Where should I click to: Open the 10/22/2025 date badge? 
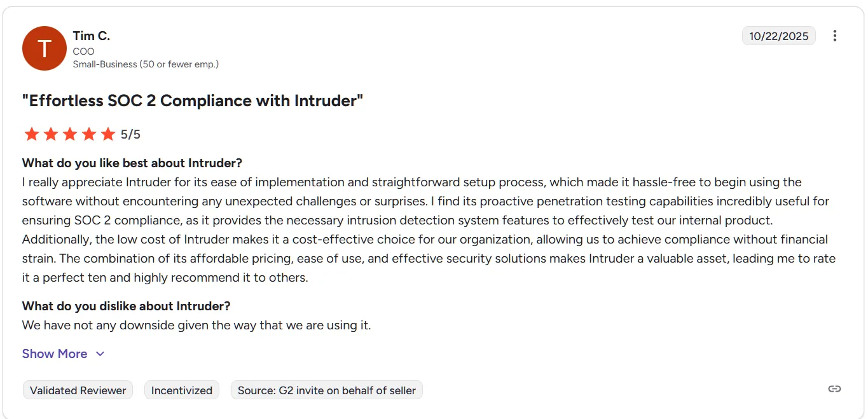(778, 36)
